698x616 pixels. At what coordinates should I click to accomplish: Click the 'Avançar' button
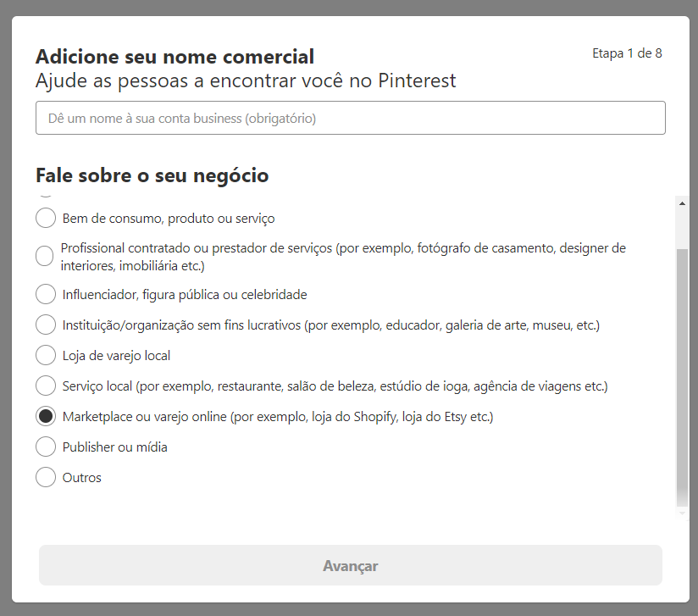(x=351, y=565)
